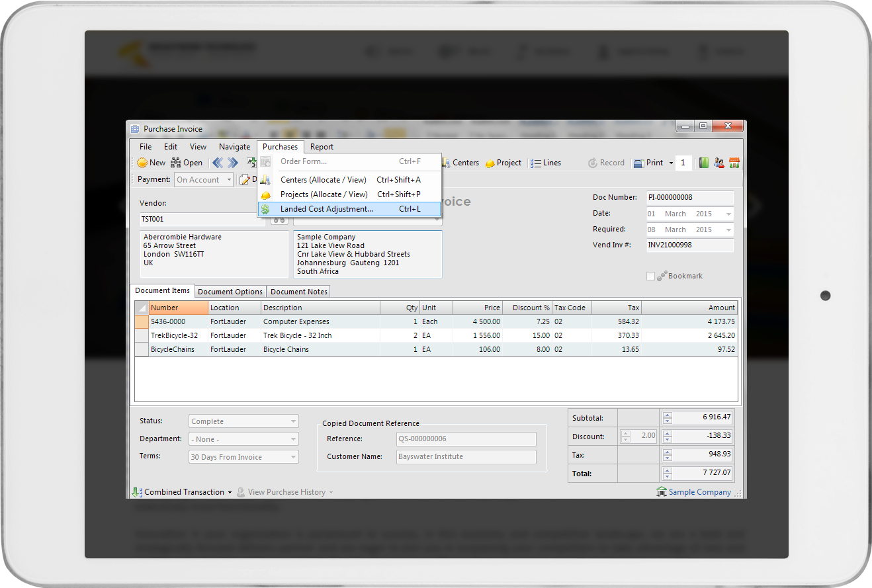
Task: Click the binoculars vendor search icon
Action: [x=279, y=220]
